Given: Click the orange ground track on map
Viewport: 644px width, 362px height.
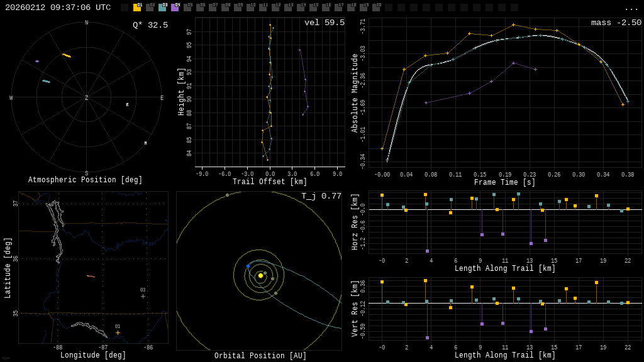Looking at the screenshot, I should click(x=91, y=276).
